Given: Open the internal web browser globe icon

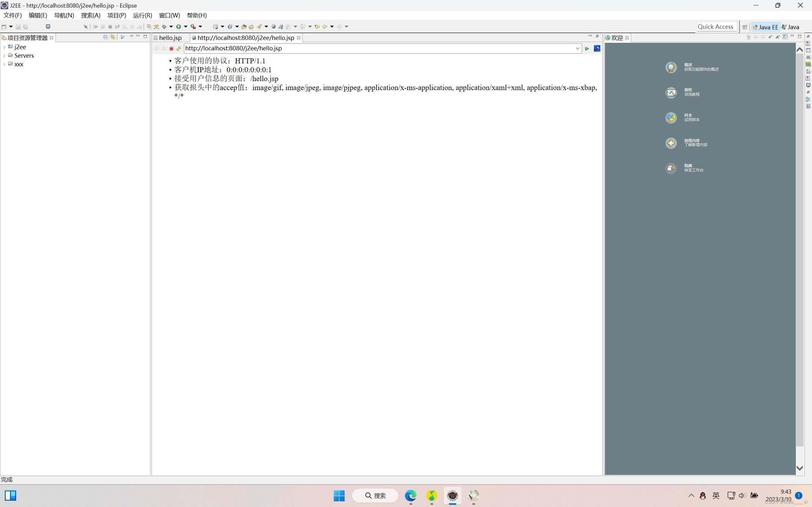Looking at the screenshot, I should 273,27.
